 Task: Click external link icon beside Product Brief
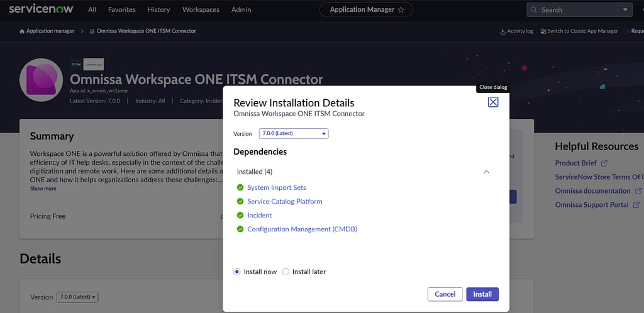(x=604, y=163)
